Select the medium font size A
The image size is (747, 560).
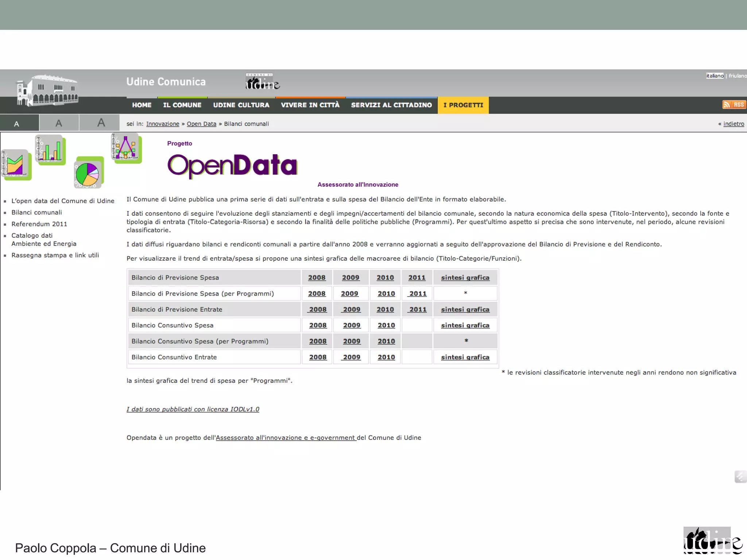click(59, 123)
